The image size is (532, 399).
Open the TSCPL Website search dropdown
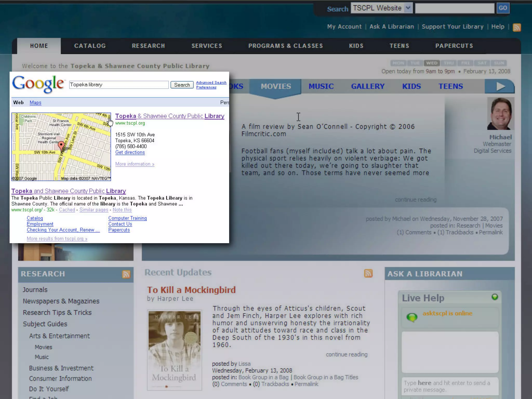tap(408, 8)
